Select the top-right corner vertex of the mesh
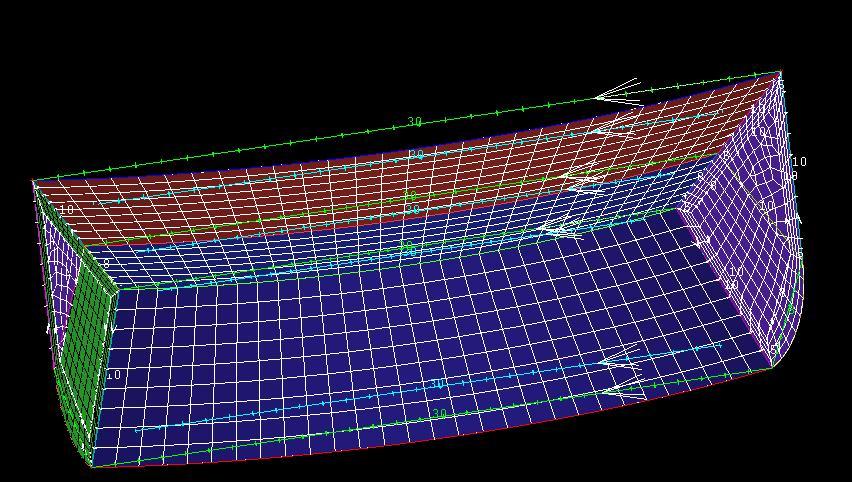The height and width of the screenshot is (482, 852). coord(780,71)
